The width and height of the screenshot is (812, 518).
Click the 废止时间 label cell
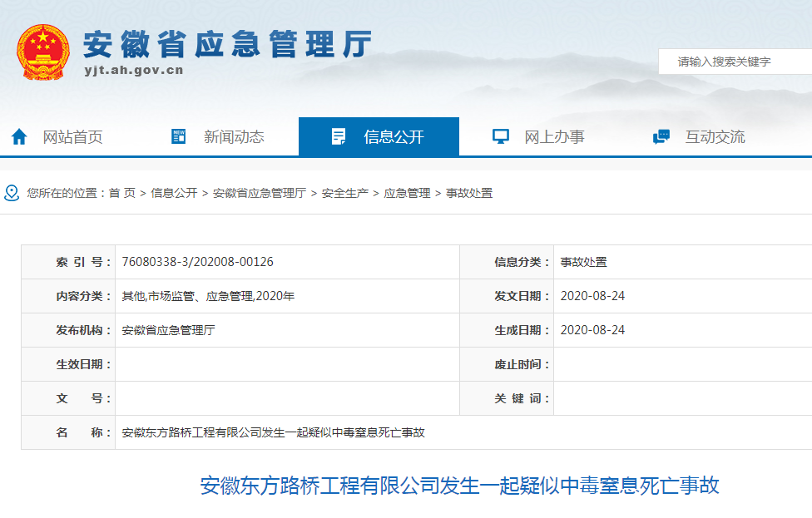[507, 364]
